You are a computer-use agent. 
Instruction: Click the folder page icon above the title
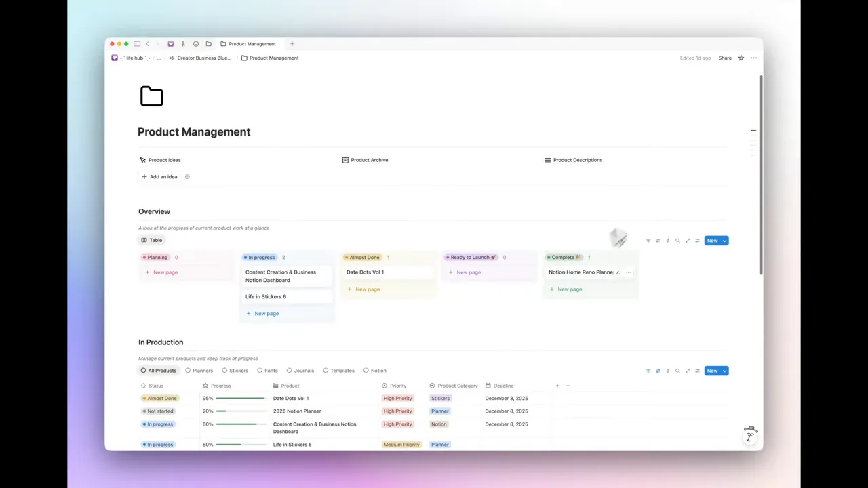(151, 96)
